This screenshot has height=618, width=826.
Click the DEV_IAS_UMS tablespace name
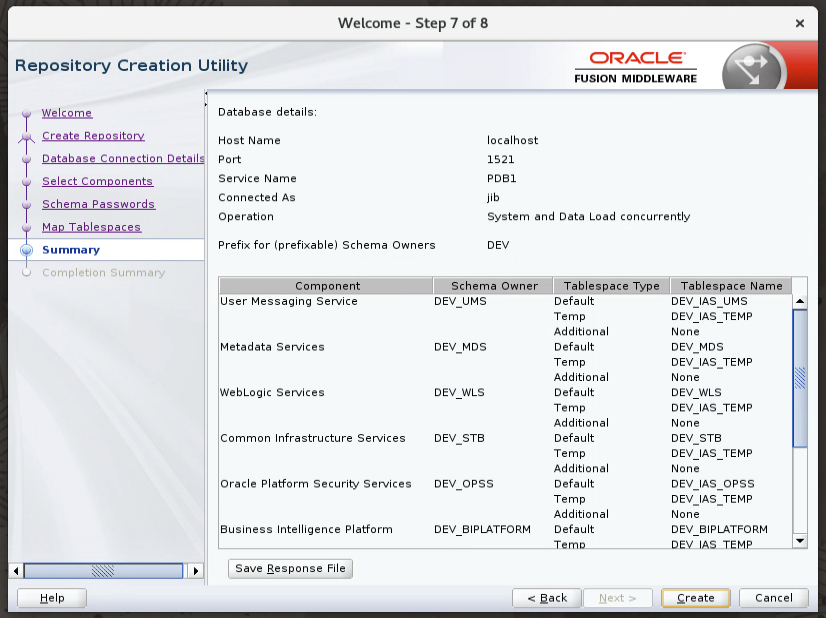click(x=709, y=301)
